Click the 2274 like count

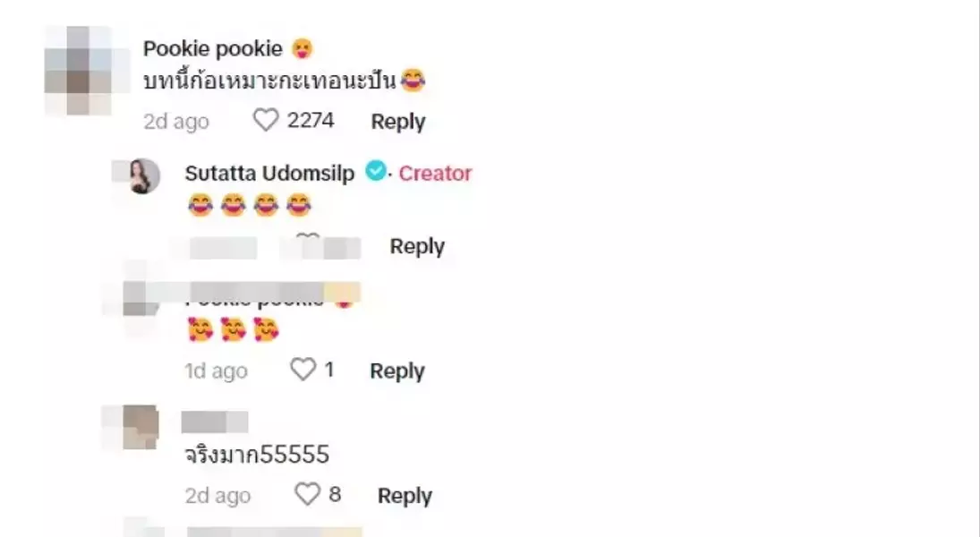pyautogui.click(x=311, y=121)
